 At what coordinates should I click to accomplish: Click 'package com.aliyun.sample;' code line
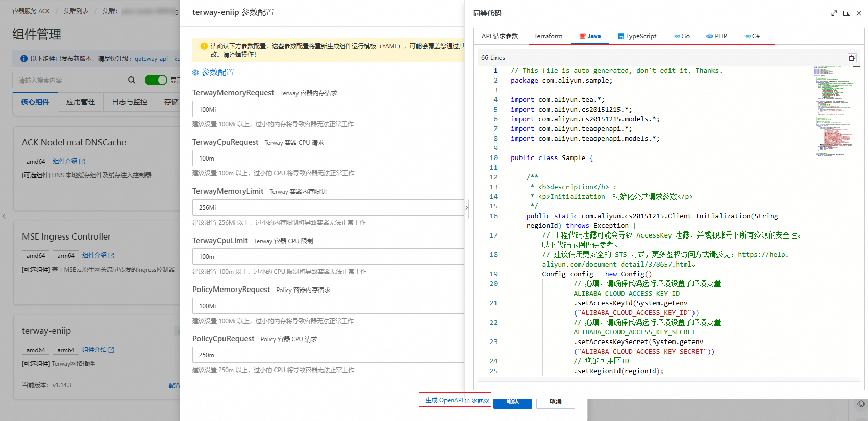pos(561,81)
